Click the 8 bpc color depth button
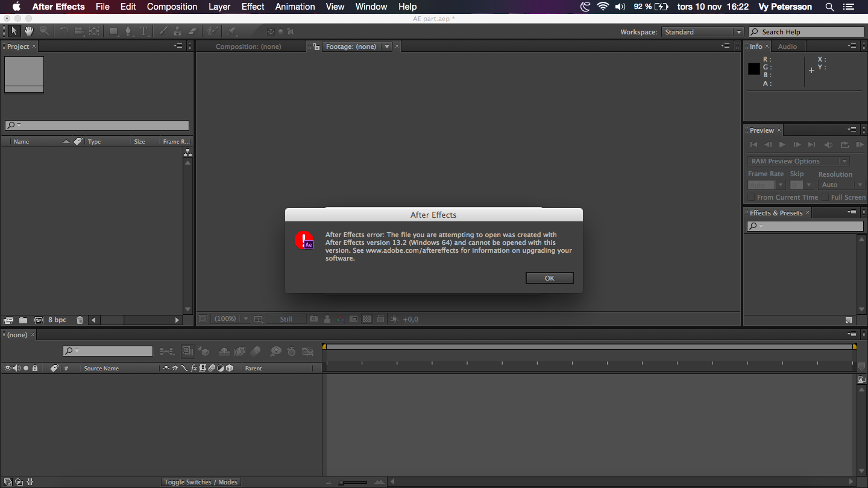 pyautogui.click(x=57, y=320)
